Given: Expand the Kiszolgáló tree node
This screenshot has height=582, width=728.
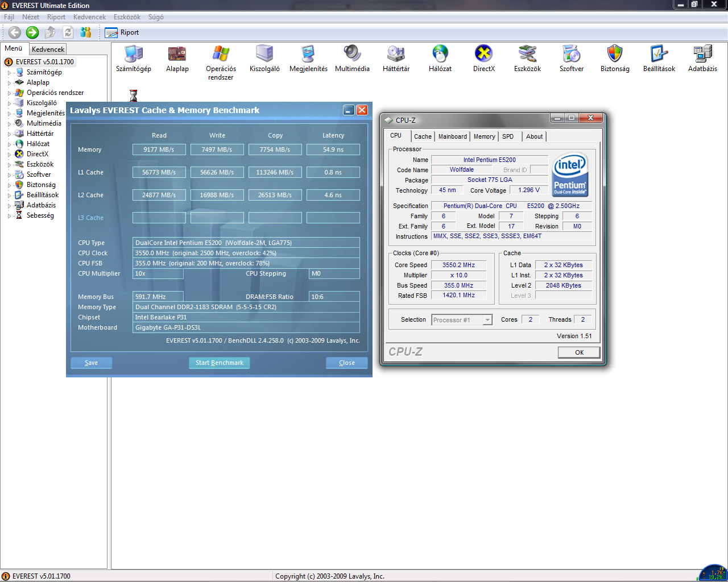Looking at the screenshot, I should (9, 103).
